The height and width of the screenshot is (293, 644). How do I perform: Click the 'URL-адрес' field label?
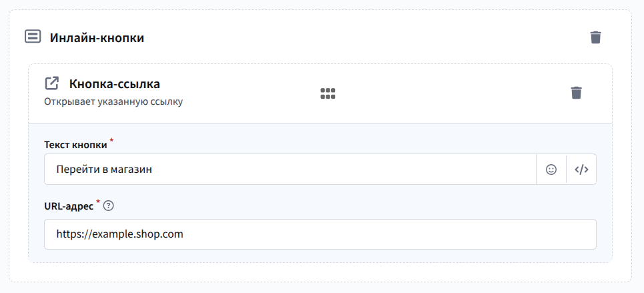68,206
